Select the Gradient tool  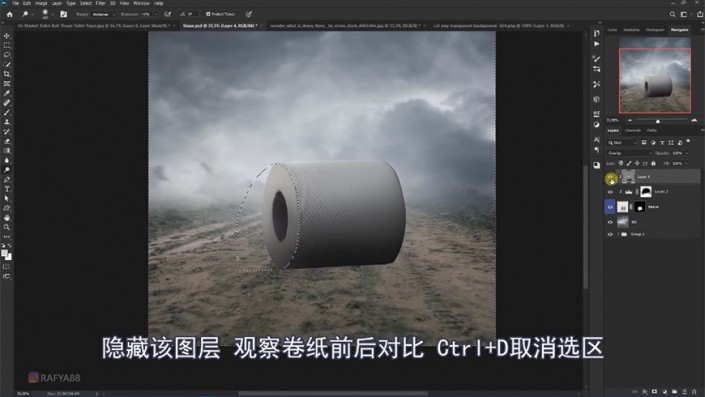7,151
